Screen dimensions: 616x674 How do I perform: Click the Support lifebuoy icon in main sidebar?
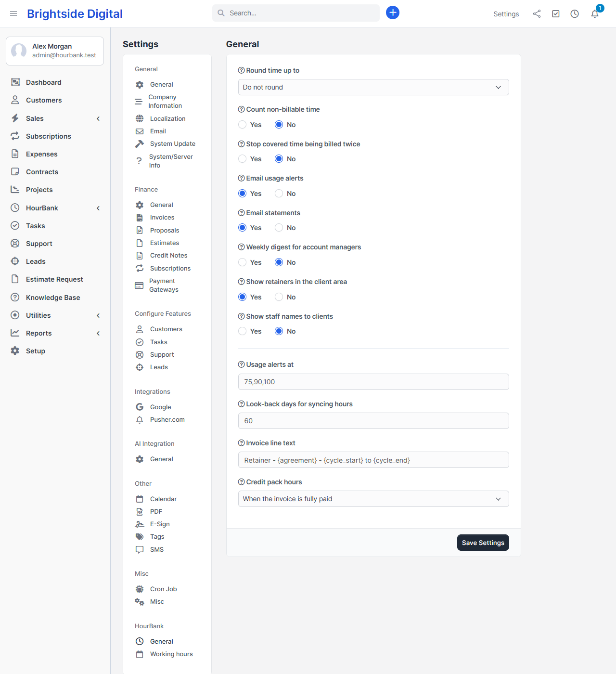click(15, 244)
